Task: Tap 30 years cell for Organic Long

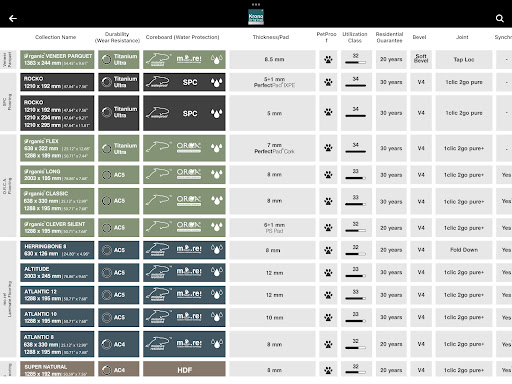Action: tap(391, 175)
